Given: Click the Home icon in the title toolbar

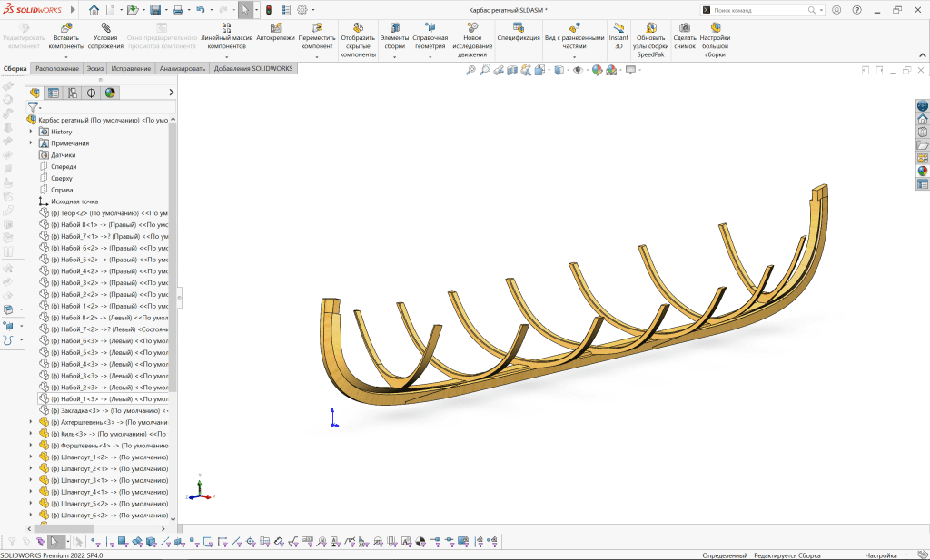Looking at the screenshot, I should click(94, 10).
